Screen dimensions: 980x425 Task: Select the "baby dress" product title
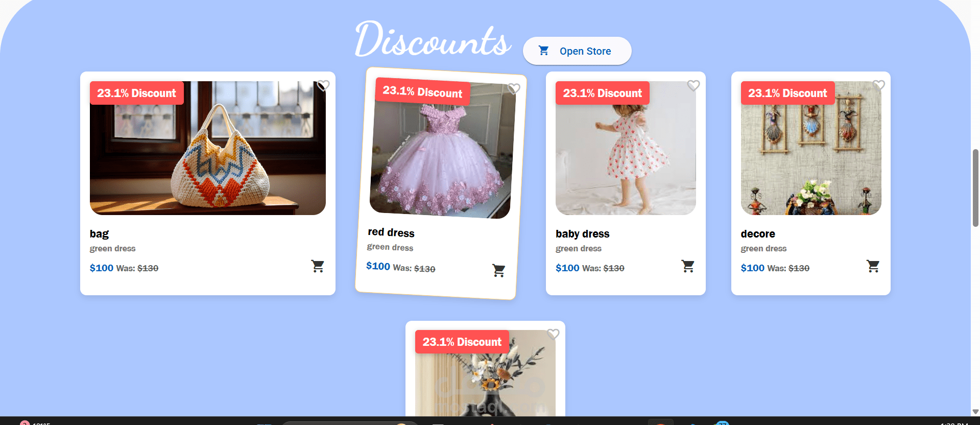point(582,234)
